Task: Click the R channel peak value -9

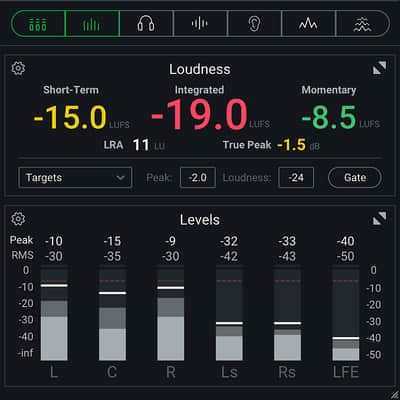Action: click(170, 241)
